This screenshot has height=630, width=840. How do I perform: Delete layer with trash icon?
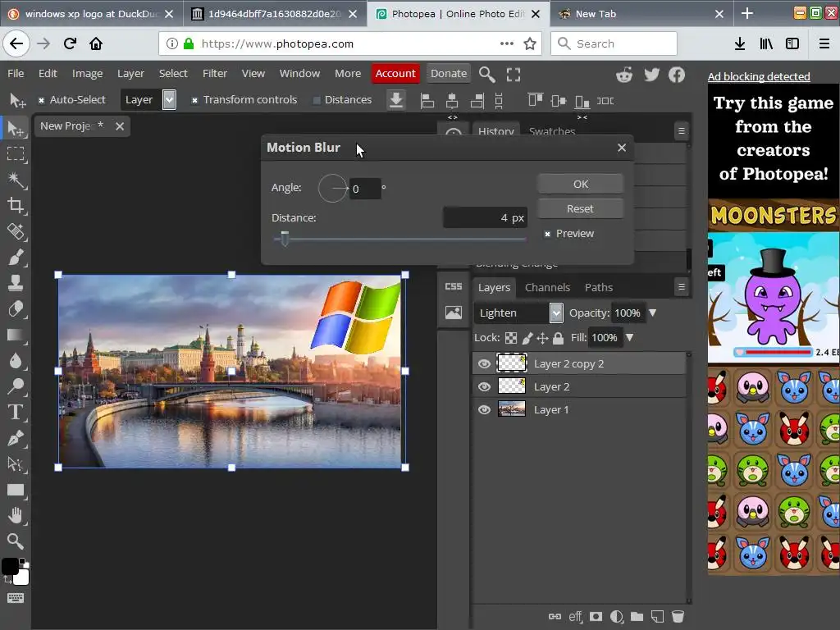[x=678, y=617]
